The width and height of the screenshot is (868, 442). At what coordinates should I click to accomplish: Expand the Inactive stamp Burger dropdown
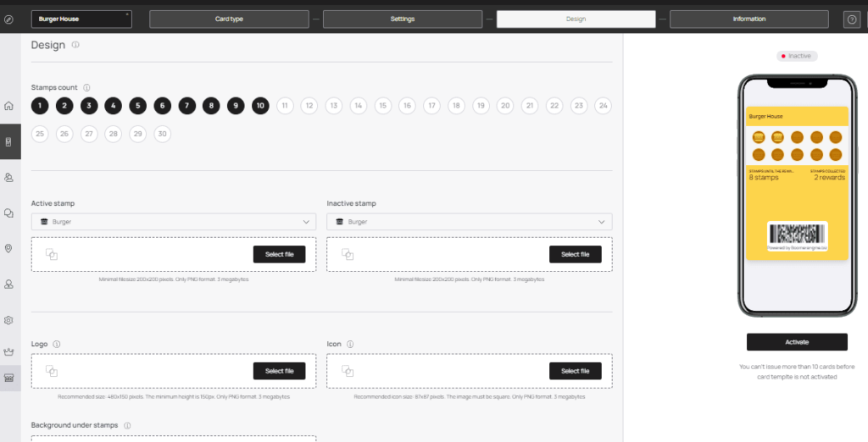coord(470,222)
